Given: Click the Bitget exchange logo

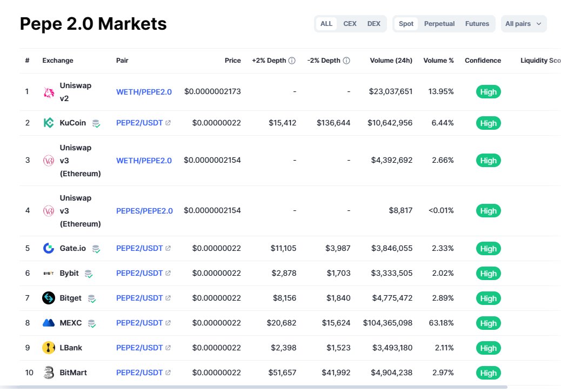Looking at the screenshot, I should tap(49, 298).
